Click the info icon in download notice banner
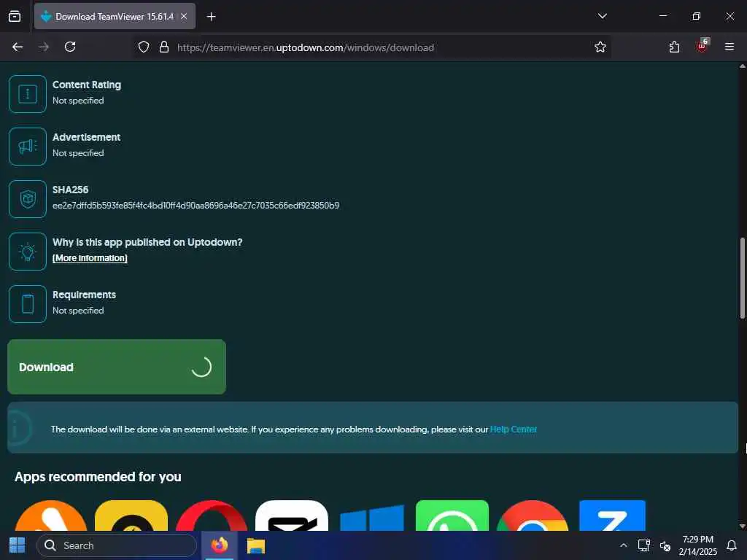 (x=18, y=428)
